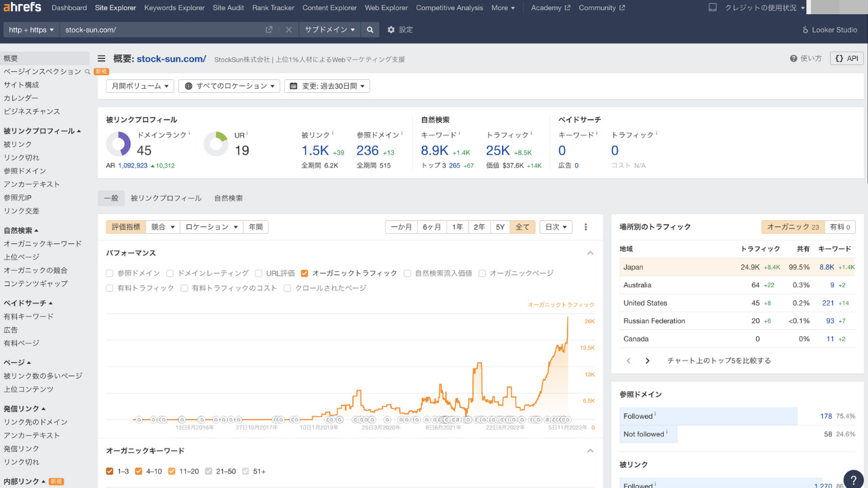Enable the 参照ドメイン checkbox
This screenshot has width=868, height=488.
tap(110, 273)
